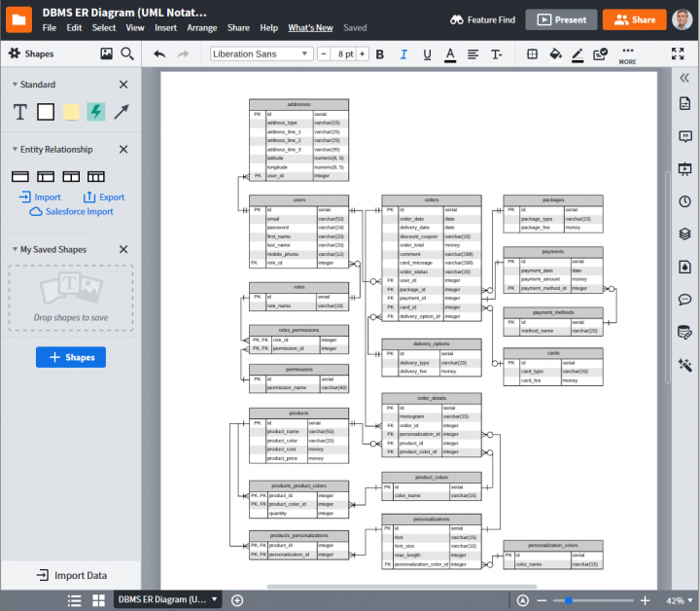Open the search magnifier icon
This screenshot has width=700, height=611.
pyautogui.click(x=128, y=54)
